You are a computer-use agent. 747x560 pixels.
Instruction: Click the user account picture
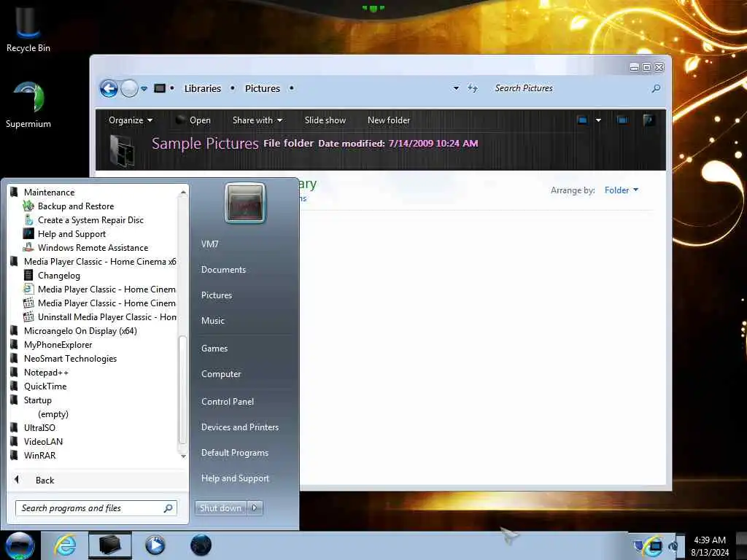[x=245, y=203]
